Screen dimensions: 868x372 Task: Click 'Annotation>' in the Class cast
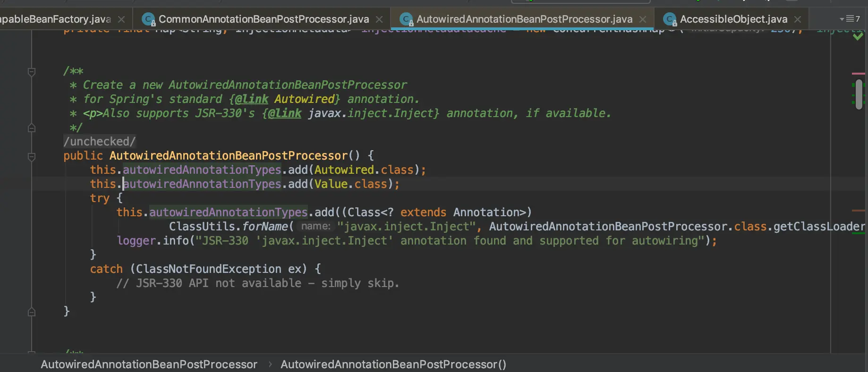click(x=489, y=212)
